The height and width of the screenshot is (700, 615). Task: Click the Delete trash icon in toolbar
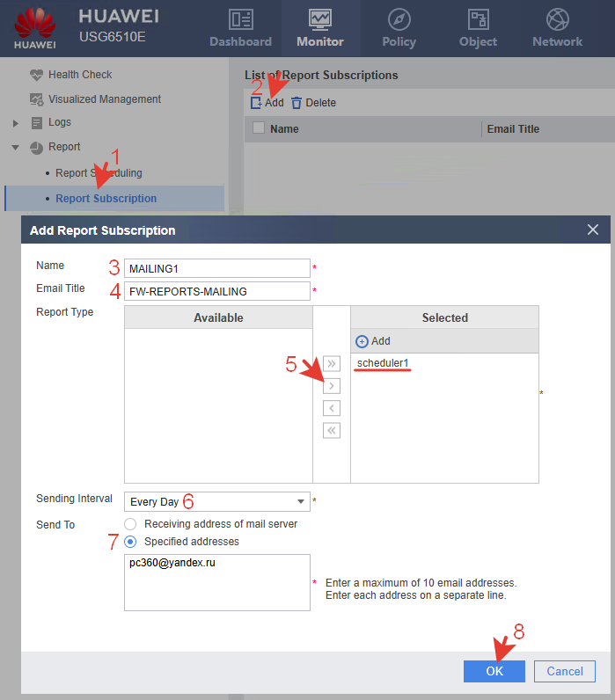point(297,103)
